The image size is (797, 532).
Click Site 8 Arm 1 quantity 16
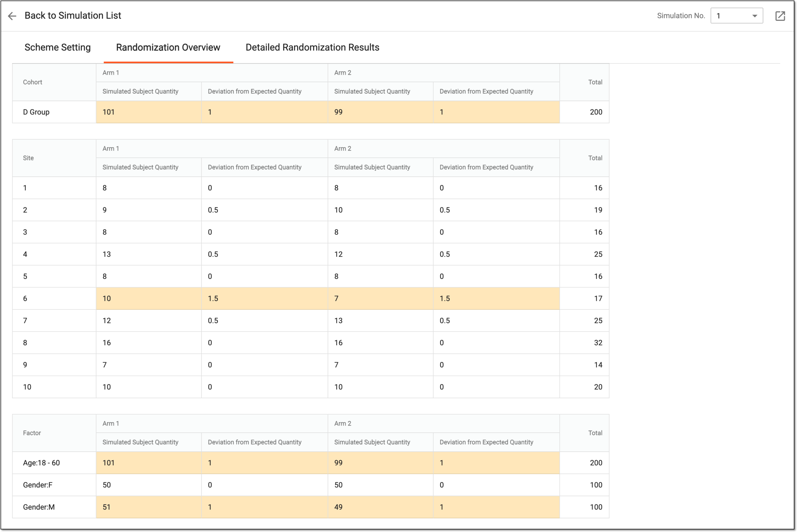click(106, 343)
